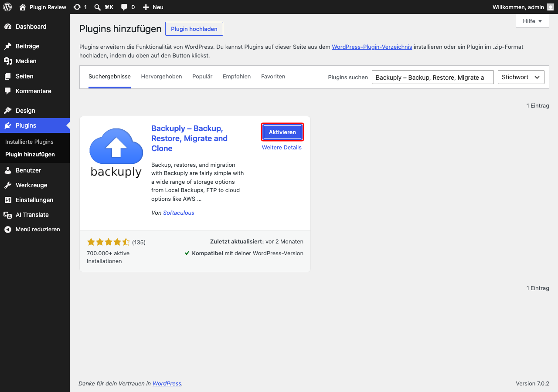Image resolution: width=558 pixels, height=392 pixels.
Task: Switch to the Suchergebnisse tab
Action: [x=109, y=77]
